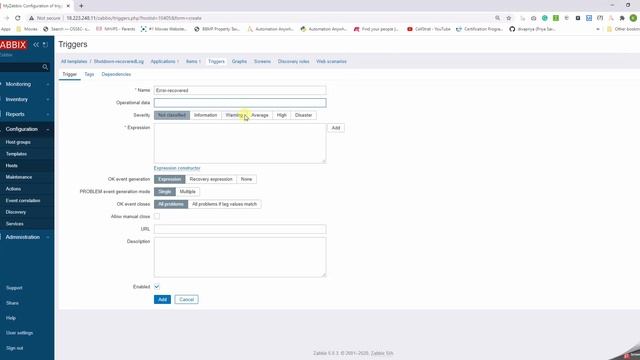The width and height of the screenshot is (640, 360).
Task: Open a new browser tab with the plus icon
Action: [x=81, y=6]
